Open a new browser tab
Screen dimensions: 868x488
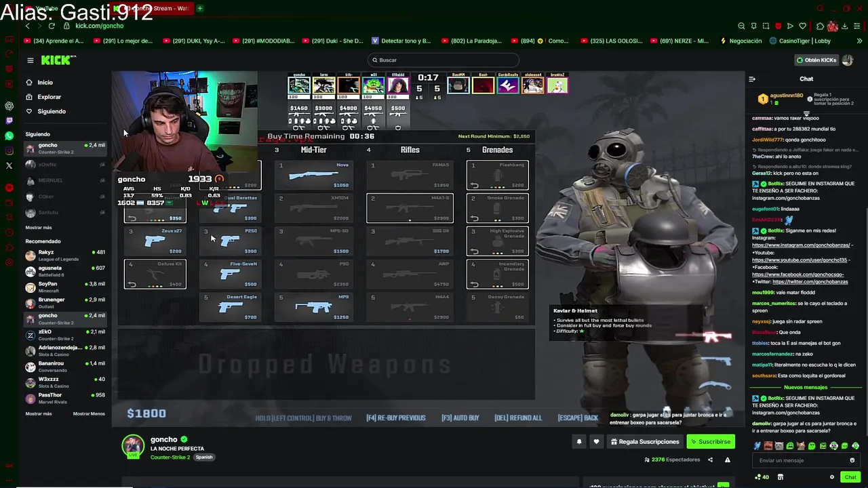point(200,8)
